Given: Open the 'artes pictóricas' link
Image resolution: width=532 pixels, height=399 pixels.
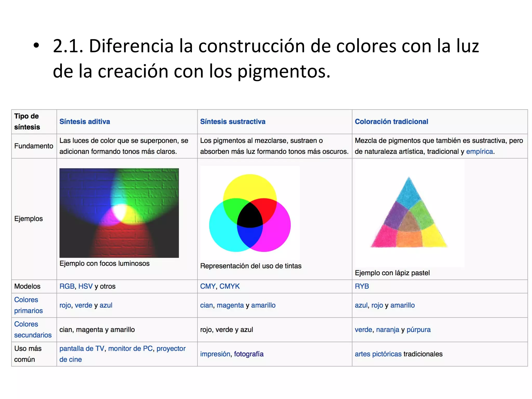Looking at the screenshot, I should [x=378, y=354].
